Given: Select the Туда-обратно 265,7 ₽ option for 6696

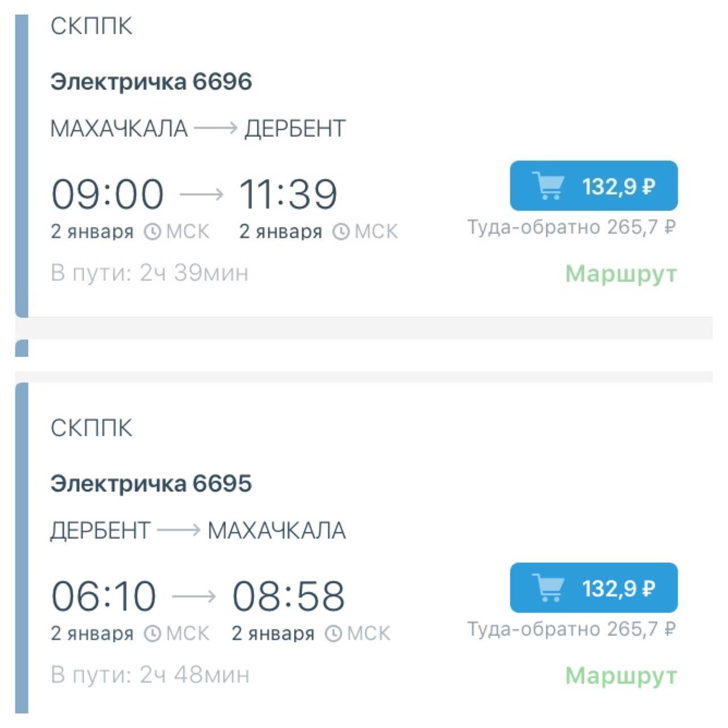Looking at the screenshot, I should pyautogui.click(x=571, y=227).
